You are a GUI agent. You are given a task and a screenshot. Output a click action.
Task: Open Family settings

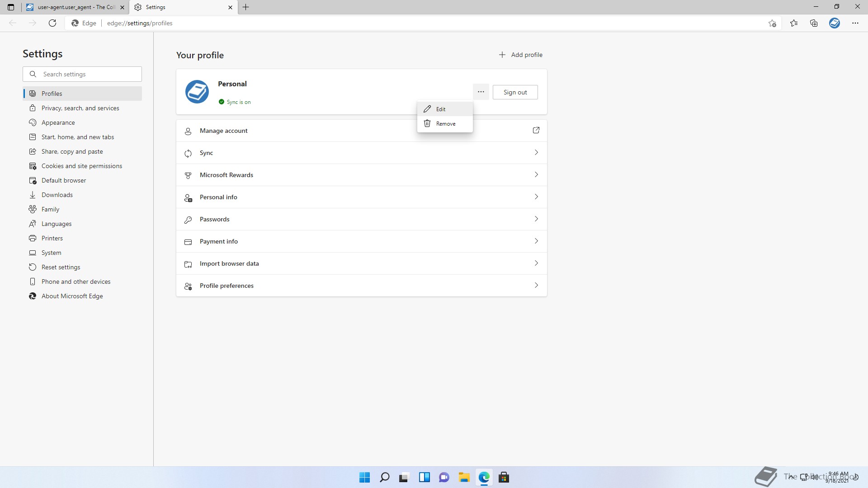coord(82,209)
